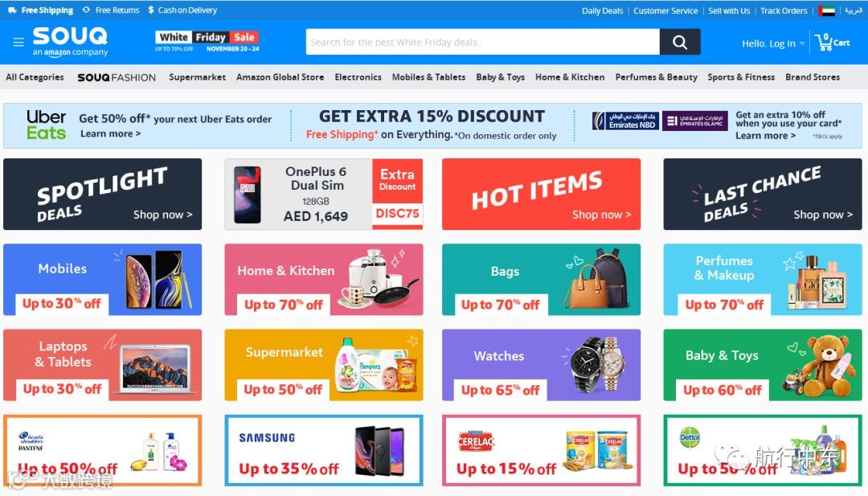This screenshot has width=868, height=496.
Task: Open the hamburger menu icon
Action: [x=18, y=42]
